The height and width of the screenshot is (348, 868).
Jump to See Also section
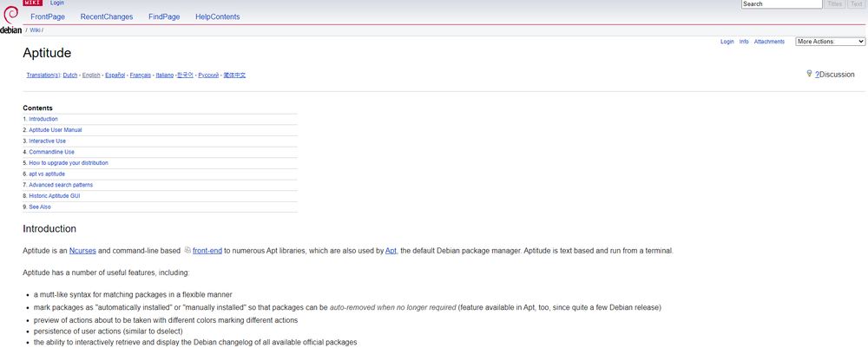40,207
